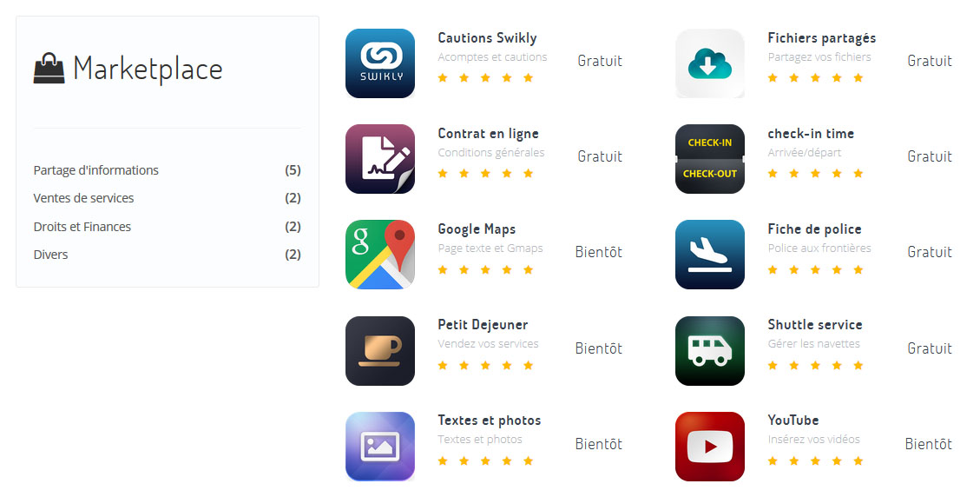
Task: Click Gratuit next to Shuttle service
Action: pos(930,348)
